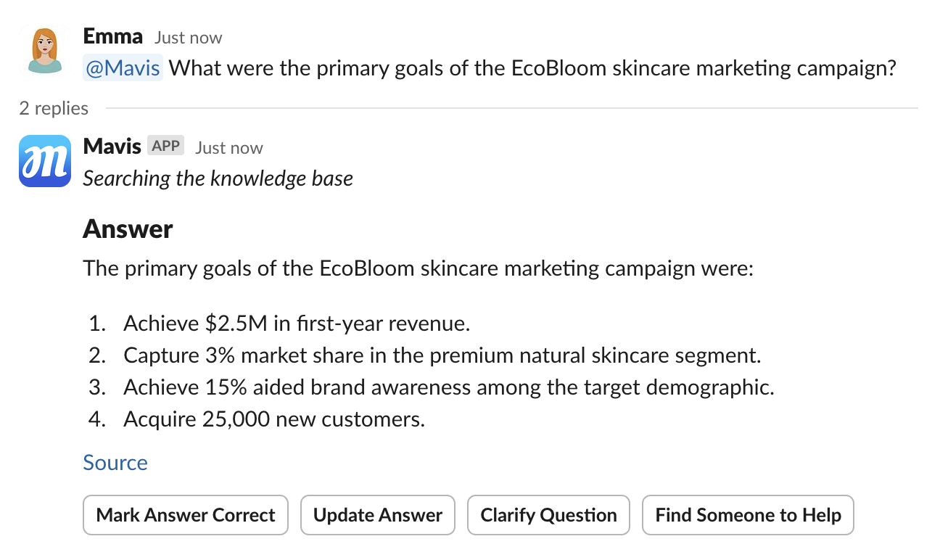Click the Just now timestamp on Mavis's reply

coord(228,147)
